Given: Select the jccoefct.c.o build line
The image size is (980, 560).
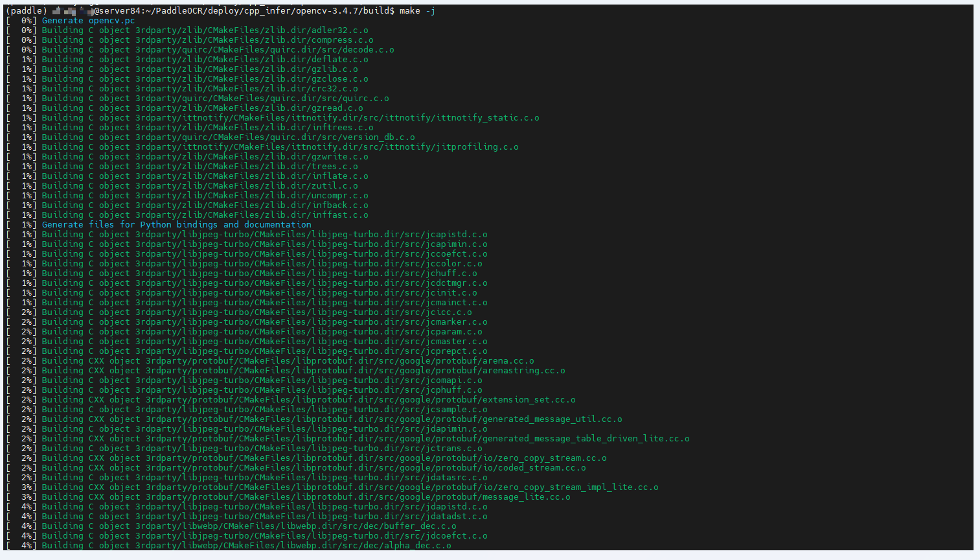Looking at the screenshot, I should 247,254.
